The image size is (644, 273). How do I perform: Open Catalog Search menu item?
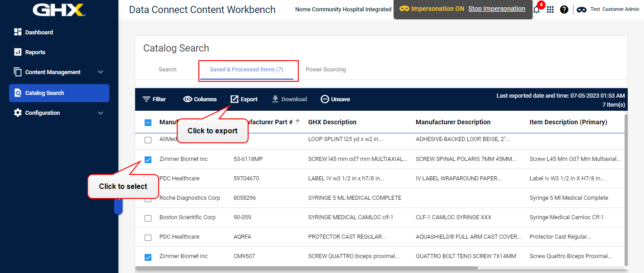pos(59,93)
